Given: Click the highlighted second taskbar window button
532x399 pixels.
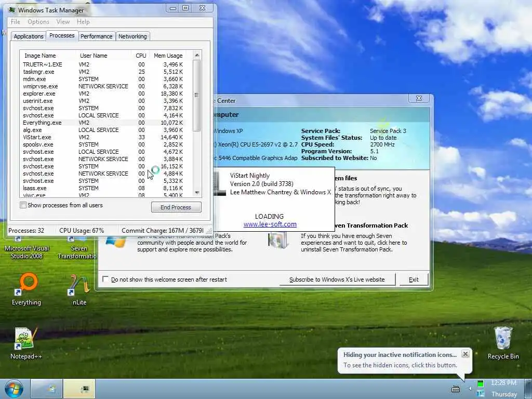Looking at the screenshot, I should coord(79,389).
